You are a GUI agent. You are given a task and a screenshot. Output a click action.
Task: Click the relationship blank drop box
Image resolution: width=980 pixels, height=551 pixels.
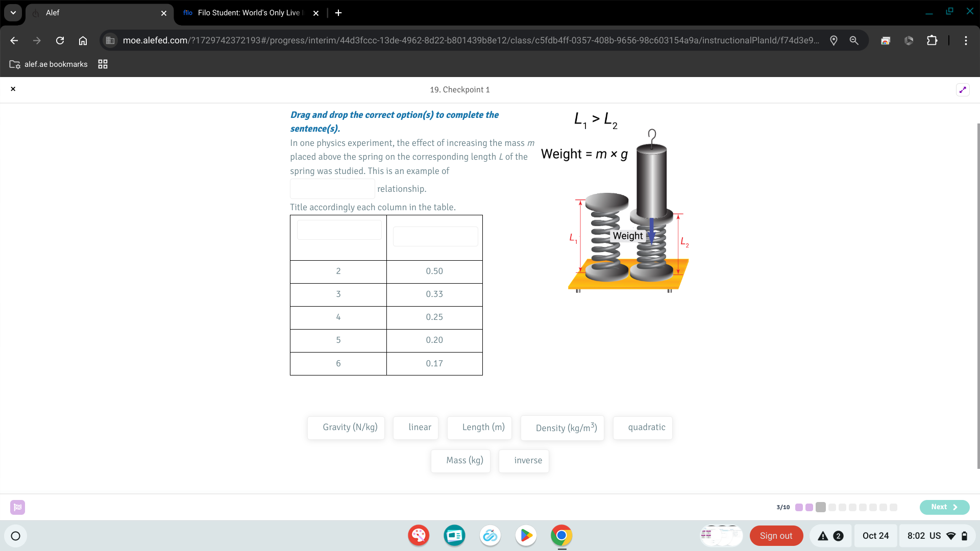[x=332, y=189]
